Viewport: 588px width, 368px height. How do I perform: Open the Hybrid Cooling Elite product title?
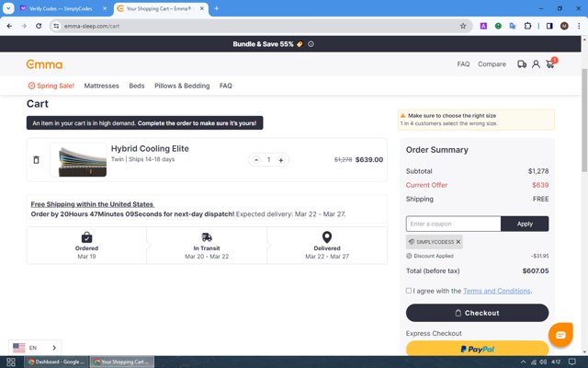click(x=150, y=148)
